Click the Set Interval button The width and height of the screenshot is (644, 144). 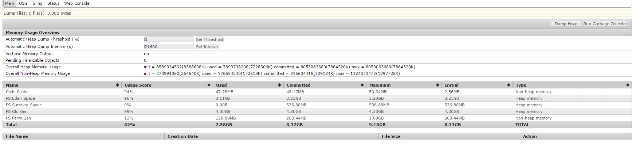[x=207, y=47]
